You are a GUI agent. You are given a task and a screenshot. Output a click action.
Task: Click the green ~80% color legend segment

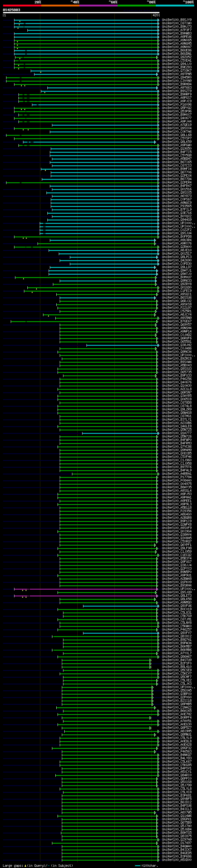pyautogui.click(x=137, y=6)
